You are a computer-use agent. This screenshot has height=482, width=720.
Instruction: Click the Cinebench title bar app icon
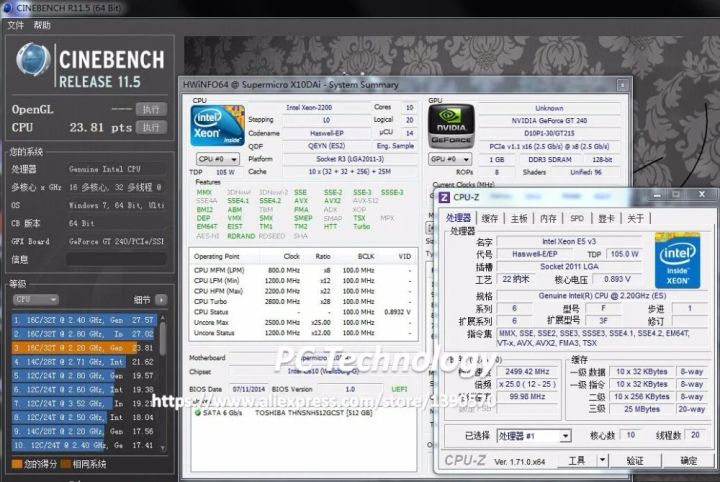pos(9,8)
